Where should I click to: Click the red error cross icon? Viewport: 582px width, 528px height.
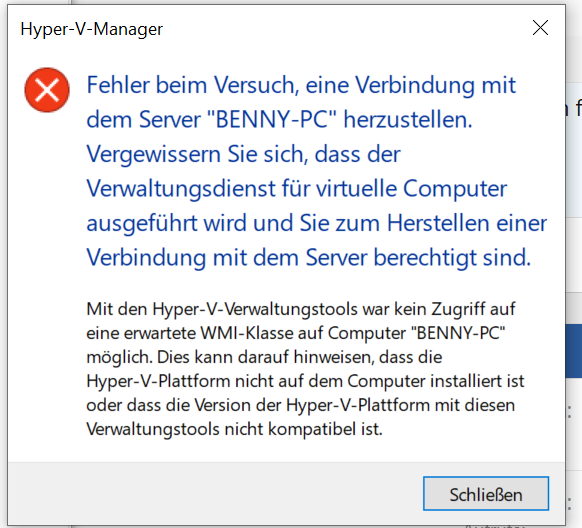(47, 90)
